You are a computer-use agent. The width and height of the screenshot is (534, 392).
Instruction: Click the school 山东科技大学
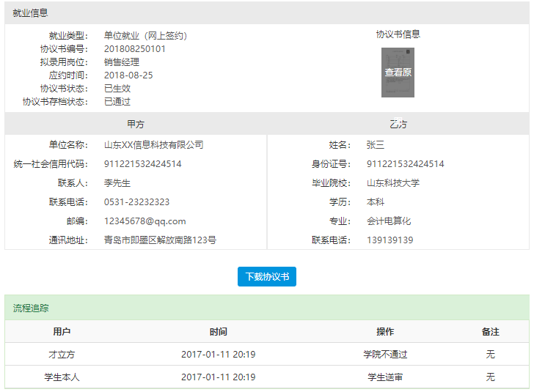(x=393, y=183)
